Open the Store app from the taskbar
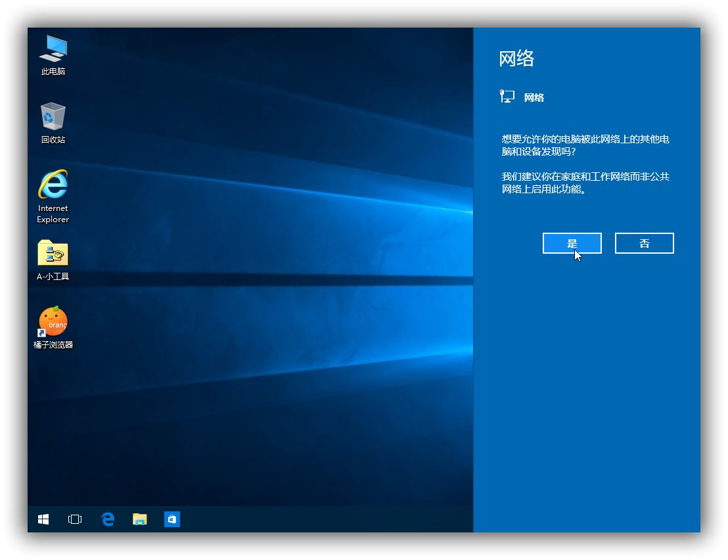Image resolution: width=728 pixels, height=560 pixels. pyautogui.click(x=171, y=519)
